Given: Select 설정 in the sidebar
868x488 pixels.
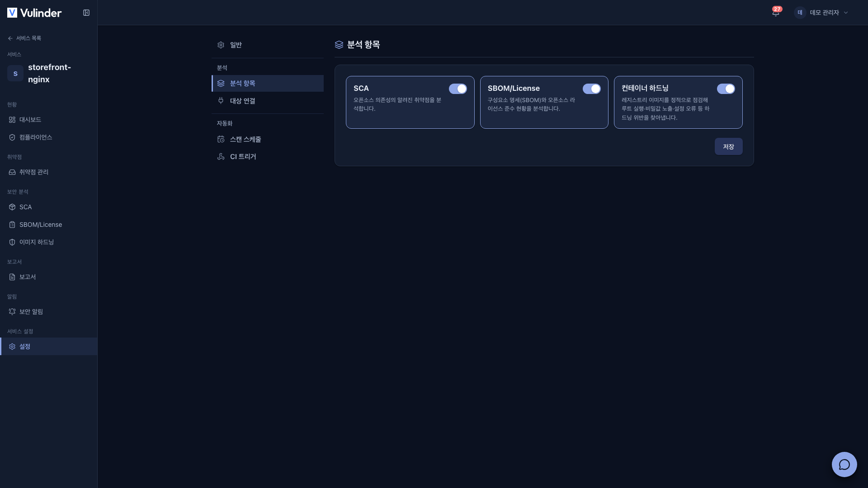Looking at the screenshot, I should [x=49, y=347].
